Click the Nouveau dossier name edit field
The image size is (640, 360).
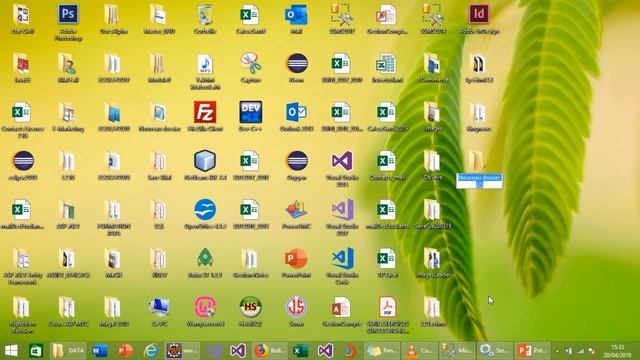pyautogui.click(x=479, y=181)
